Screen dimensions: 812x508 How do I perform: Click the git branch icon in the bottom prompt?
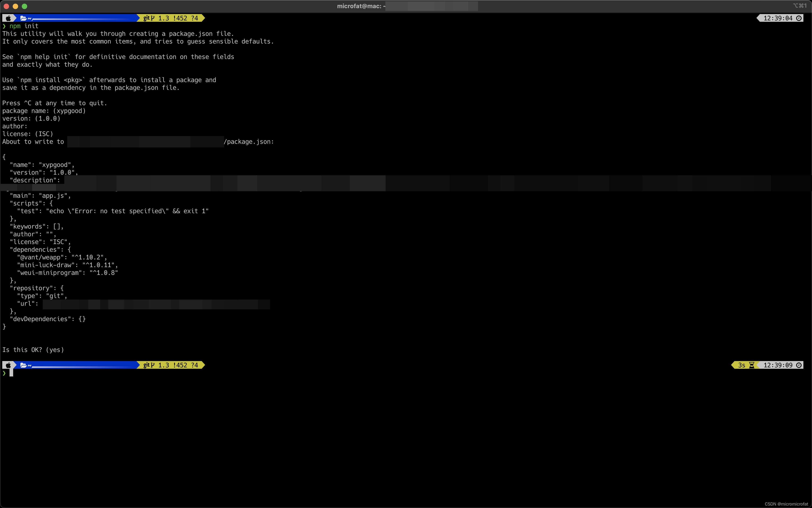[153, 365]
